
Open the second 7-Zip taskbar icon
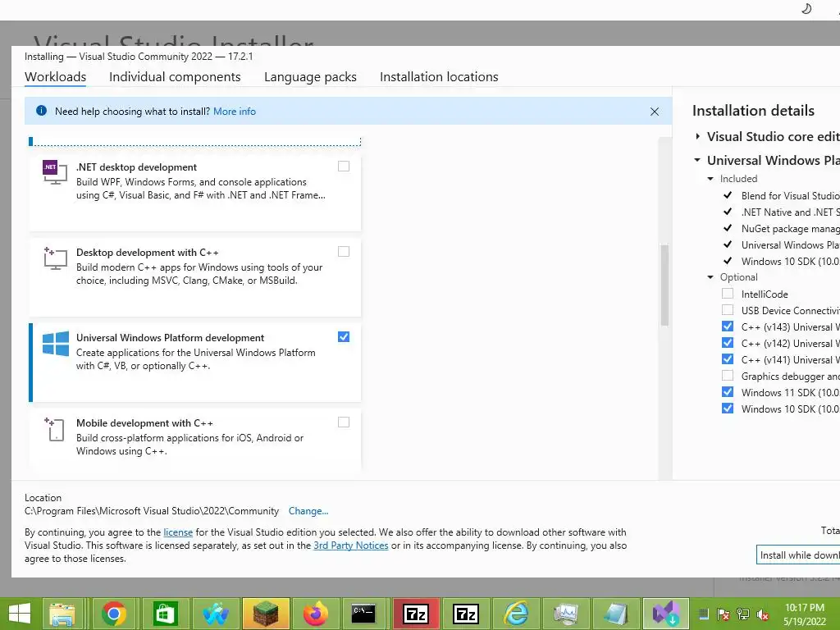[x=466, y=614]
